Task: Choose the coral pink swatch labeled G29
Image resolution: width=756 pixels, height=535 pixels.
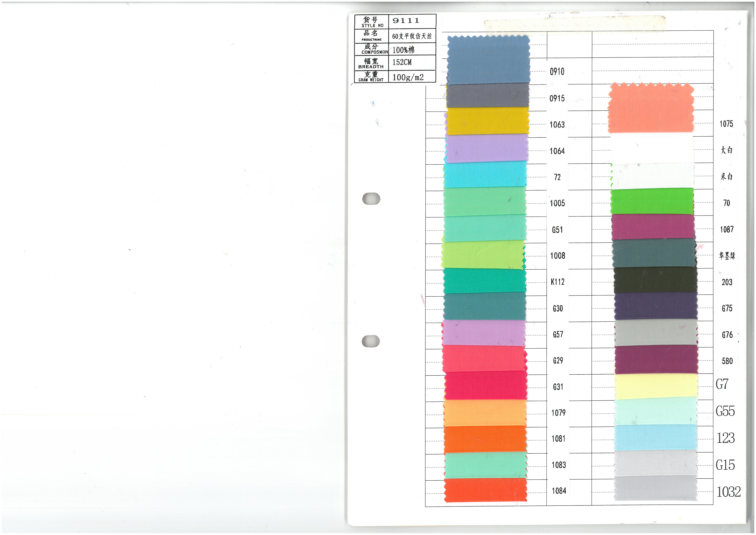Action: tap(485, 359)
